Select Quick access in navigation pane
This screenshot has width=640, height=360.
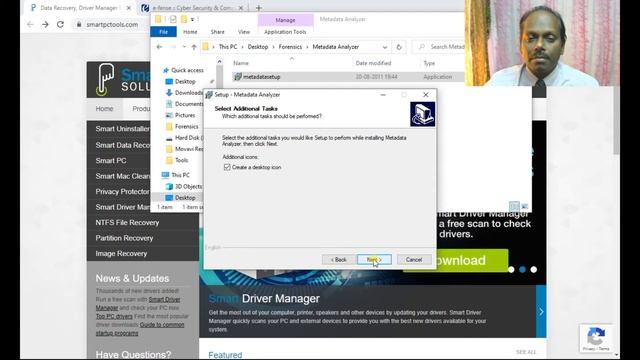coord(187,70)
